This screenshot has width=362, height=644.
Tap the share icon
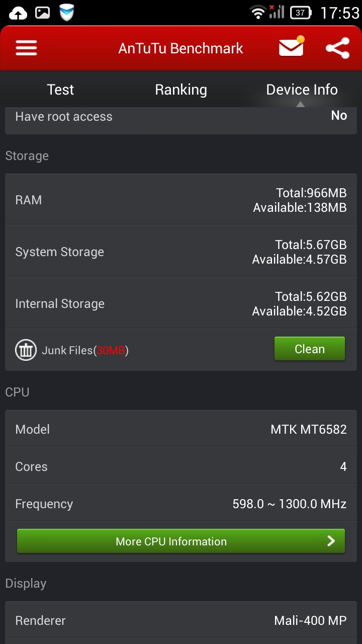point(337,48)
